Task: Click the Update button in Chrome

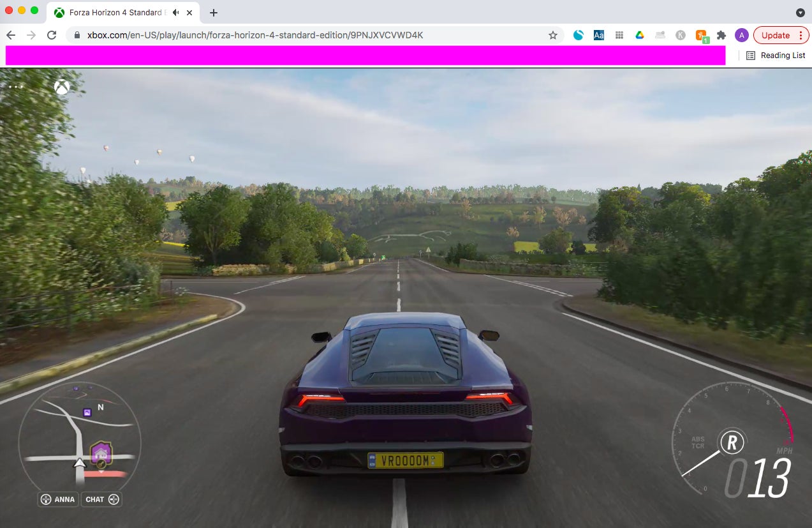Action: pyautogui.click(x=781, y=35)
